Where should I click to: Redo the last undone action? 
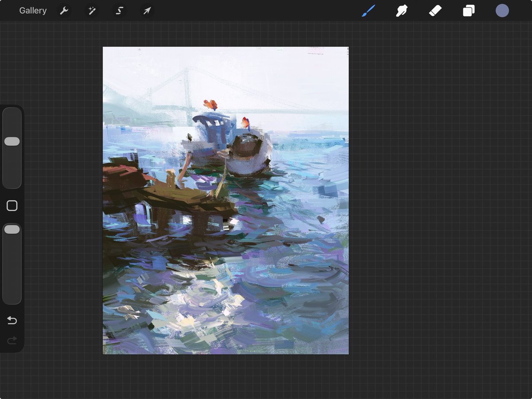click(x=12, y=340)
